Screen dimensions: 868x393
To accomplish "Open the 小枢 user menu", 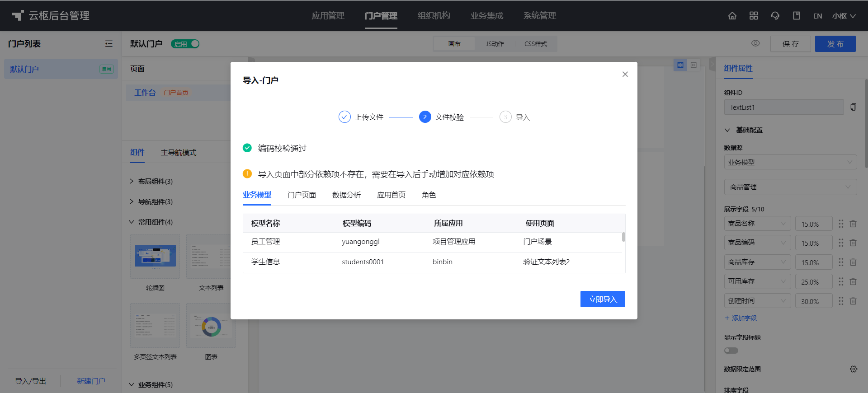I will (x=844, y=16).
